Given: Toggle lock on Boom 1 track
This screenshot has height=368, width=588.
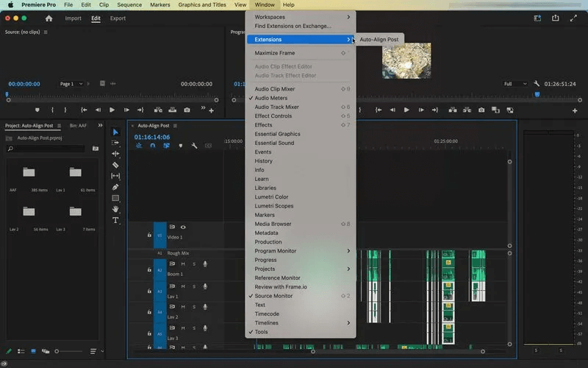Looking at the screenshot, I should 149,269.
